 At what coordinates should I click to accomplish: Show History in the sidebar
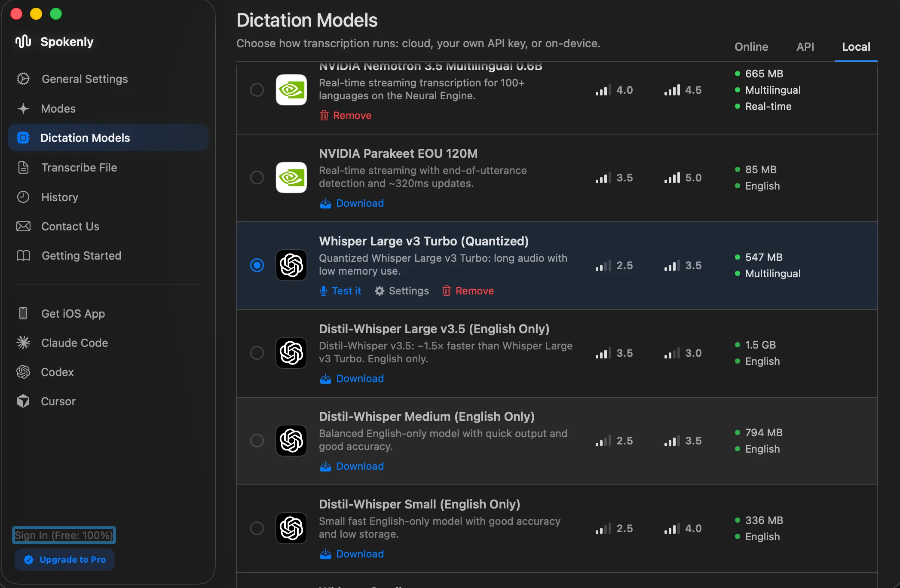(108, 197)
